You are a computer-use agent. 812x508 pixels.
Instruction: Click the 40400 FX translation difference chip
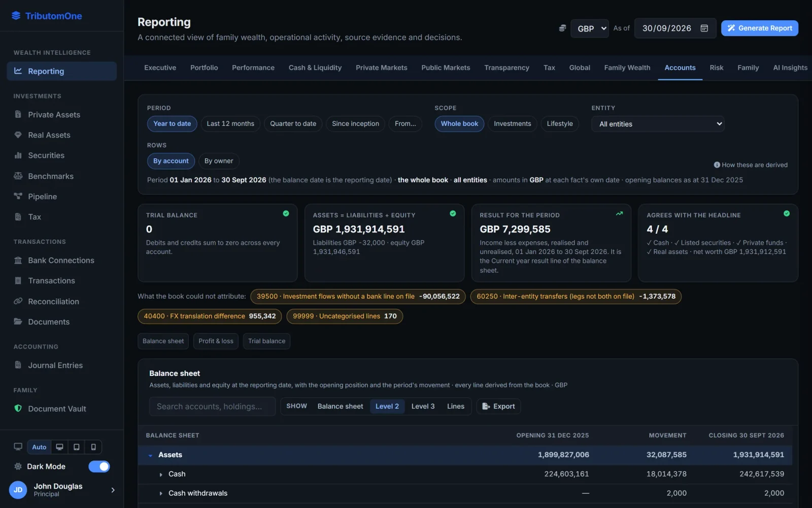click(210, 316)
